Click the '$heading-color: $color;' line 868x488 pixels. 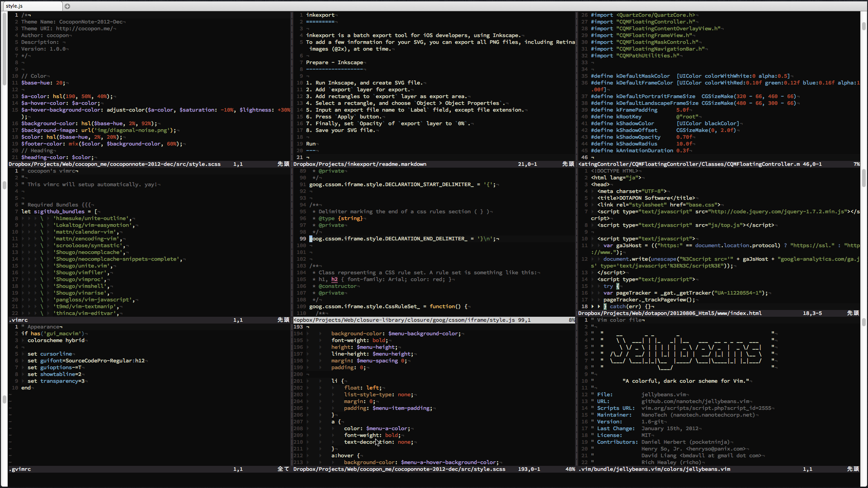[57, 157]
